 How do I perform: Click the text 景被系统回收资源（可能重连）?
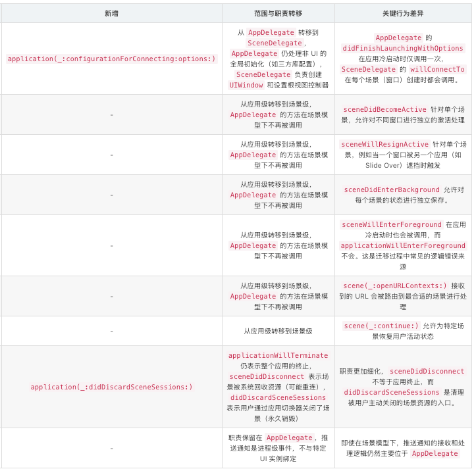pyautogui.click(x=274, y=387)
